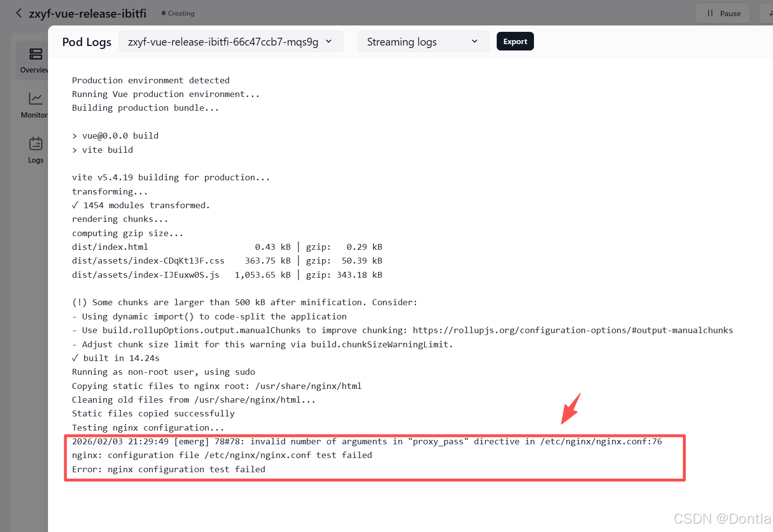
Task: Click the Creating status indicator
Action: (x=178, y=13)
